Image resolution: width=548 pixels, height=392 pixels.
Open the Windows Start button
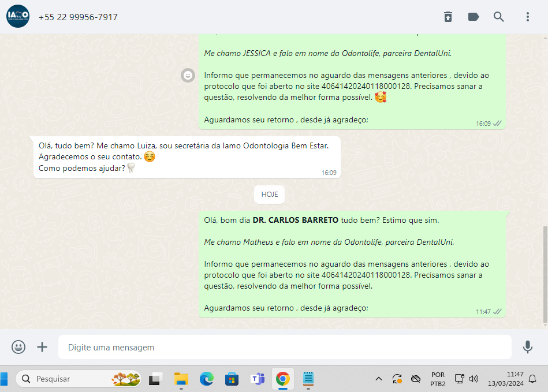[3, 379]
